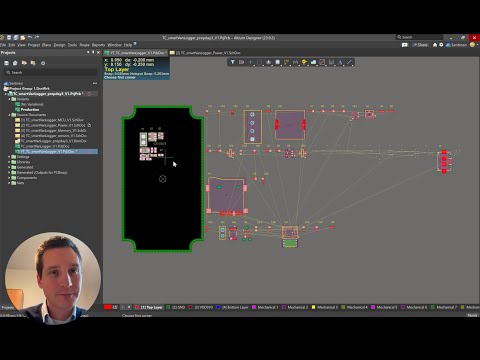Click the Sentineo workspace button at top right

[x=456, y=45]
